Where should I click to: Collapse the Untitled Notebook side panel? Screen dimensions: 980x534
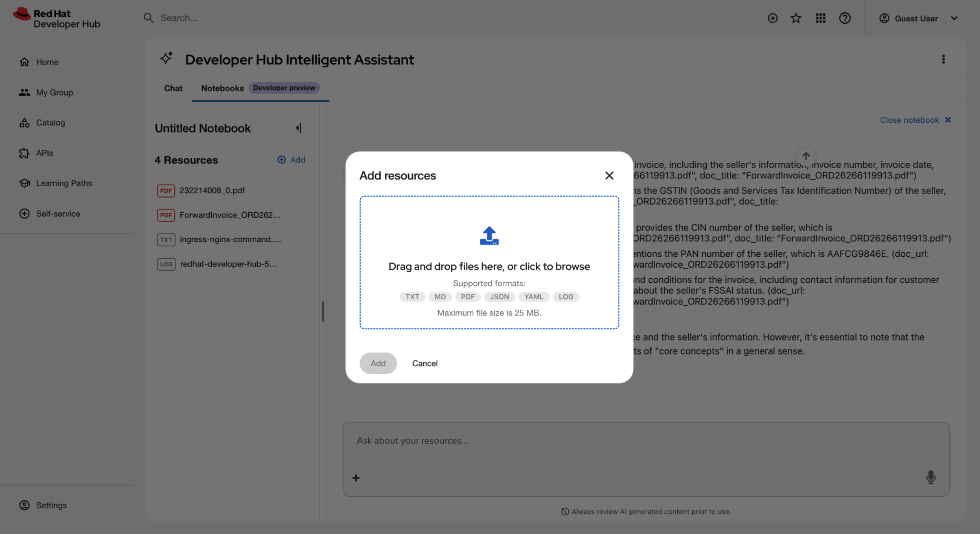pos(298,128)
